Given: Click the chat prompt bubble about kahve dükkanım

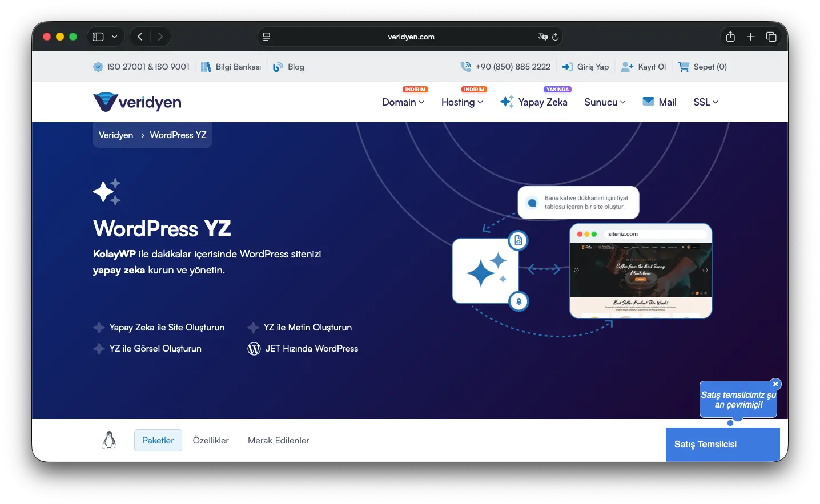Looking at the screenshot, I should pyautogui.click(x=578, y=203).
